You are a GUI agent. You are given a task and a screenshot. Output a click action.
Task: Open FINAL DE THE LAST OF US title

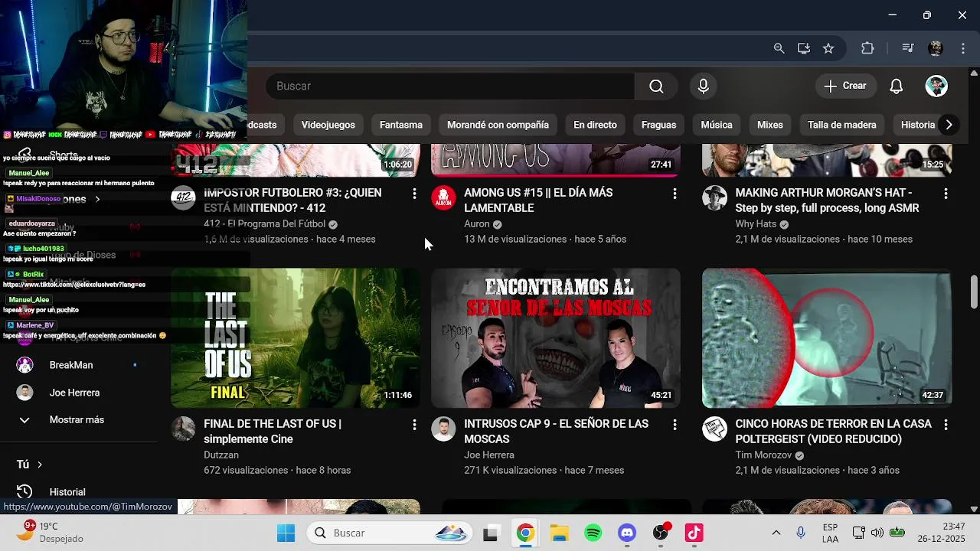[x=273, y=432]
